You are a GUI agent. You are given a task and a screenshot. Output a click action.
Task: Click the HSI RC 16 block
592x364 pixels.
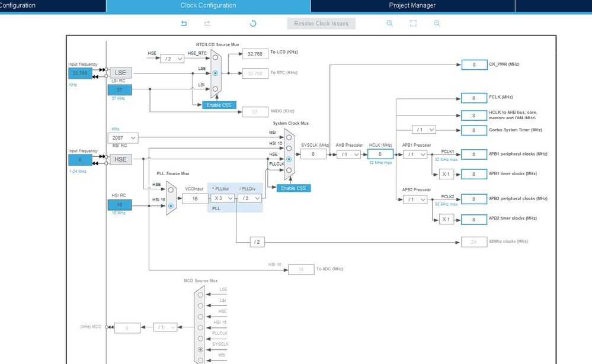[120, 205]
